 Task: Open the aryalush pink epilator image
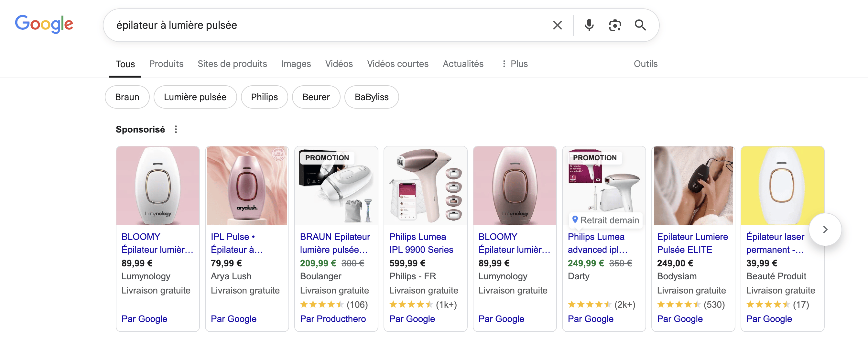tap(247, 186)
